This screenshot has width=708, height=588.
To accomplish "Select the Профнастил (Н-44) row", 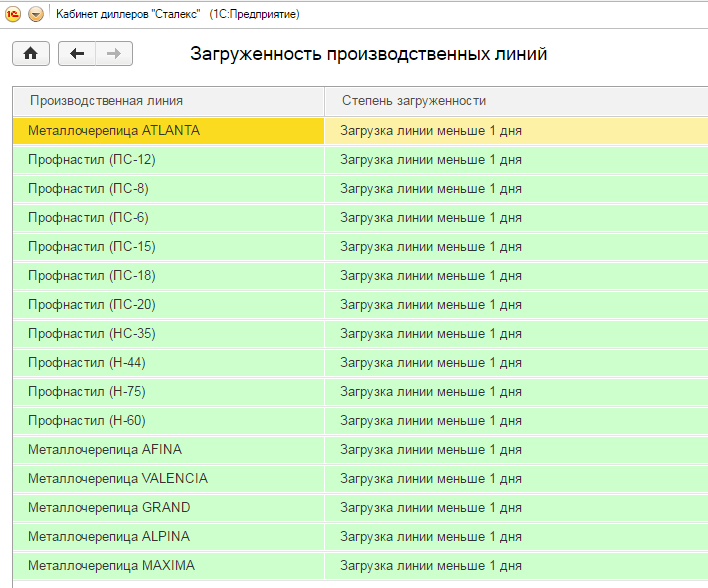I will click(x=87, y=363).
